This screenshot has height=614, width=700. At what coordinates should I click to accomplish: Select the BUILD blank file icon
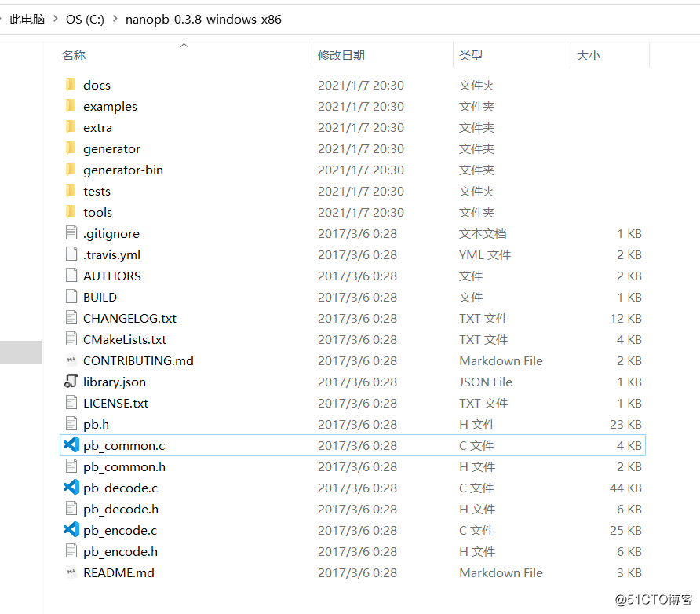pyautogui.click(x=71, y=297)
